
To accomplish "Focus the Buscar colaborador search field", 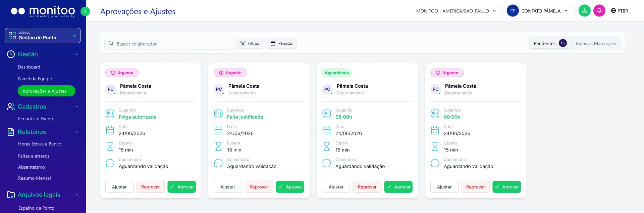I will coord(169,43).
